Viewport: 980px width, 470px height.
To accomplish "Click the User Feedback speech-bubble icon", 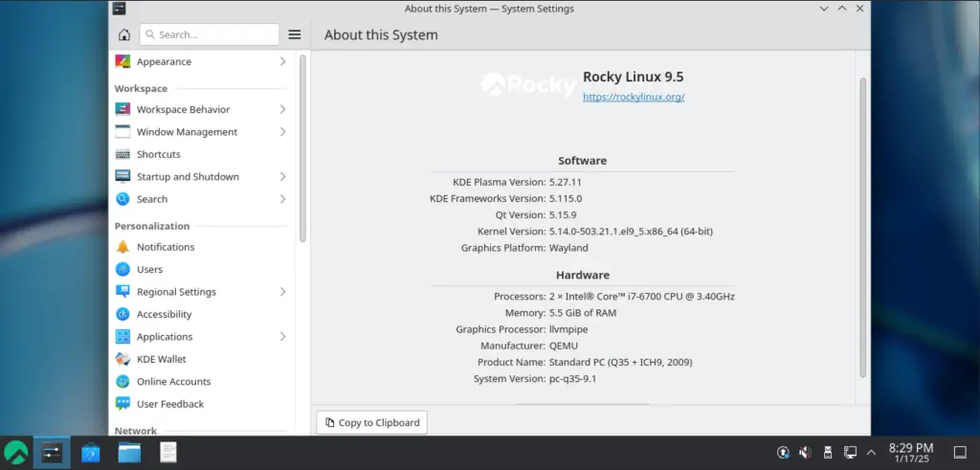I will click(x=123, y=404).
